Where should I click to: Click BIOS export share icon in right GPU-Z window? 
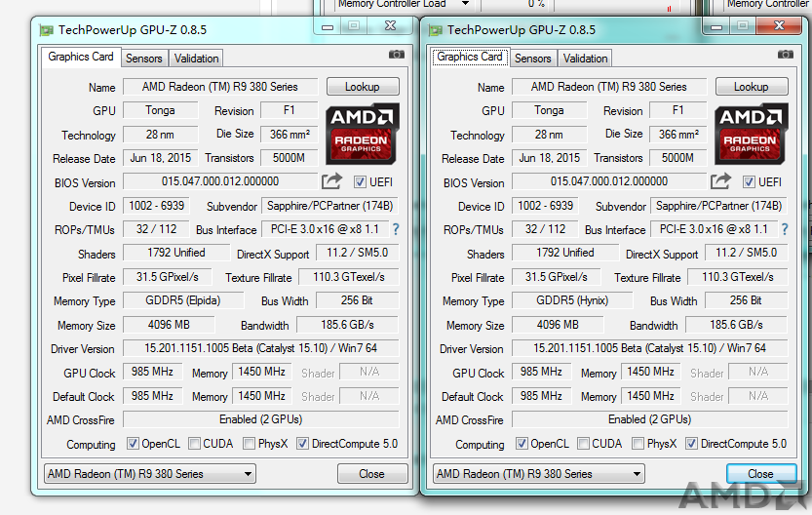point(721,180)
